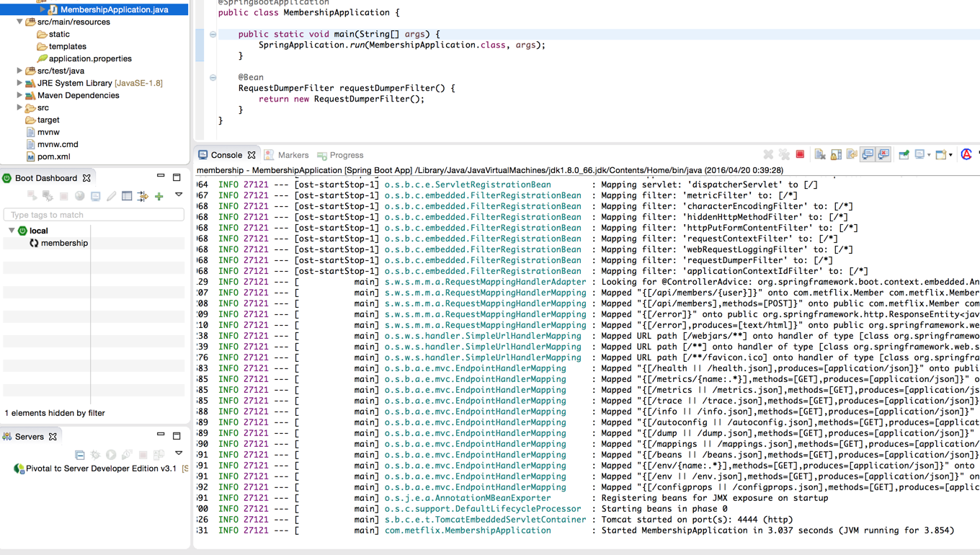The width and height of the screenshot is (980, 555).
Task: Collapse src/main/resources folder
Action: pos(19,22)
